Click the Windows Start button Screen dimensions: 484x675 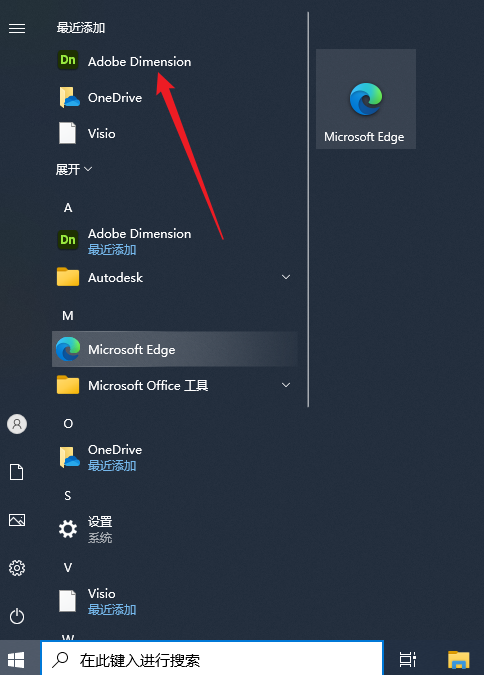[16, 659]
